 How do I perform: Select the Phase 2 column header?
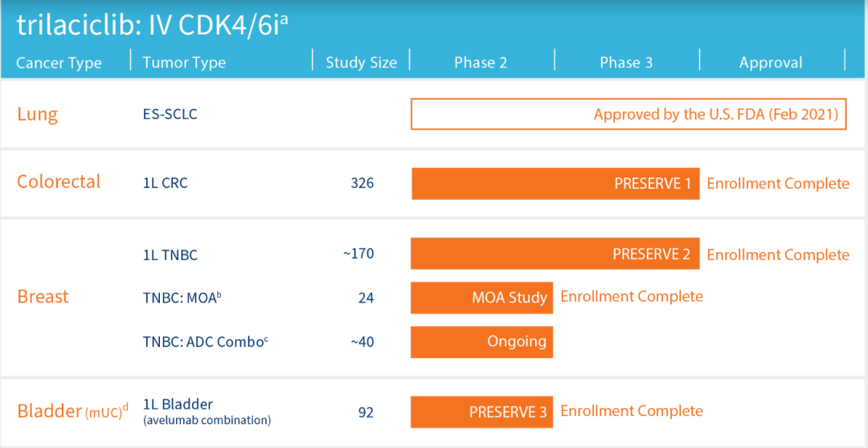[x=481, y=63]
